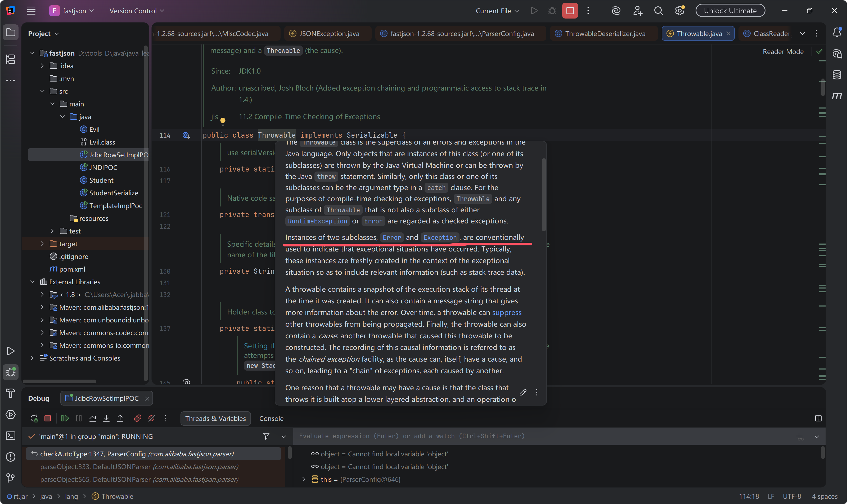Select checkAutoType:1347 stack frame
Viewport: 847px width, 504px height.
click(x=154, y=454)
